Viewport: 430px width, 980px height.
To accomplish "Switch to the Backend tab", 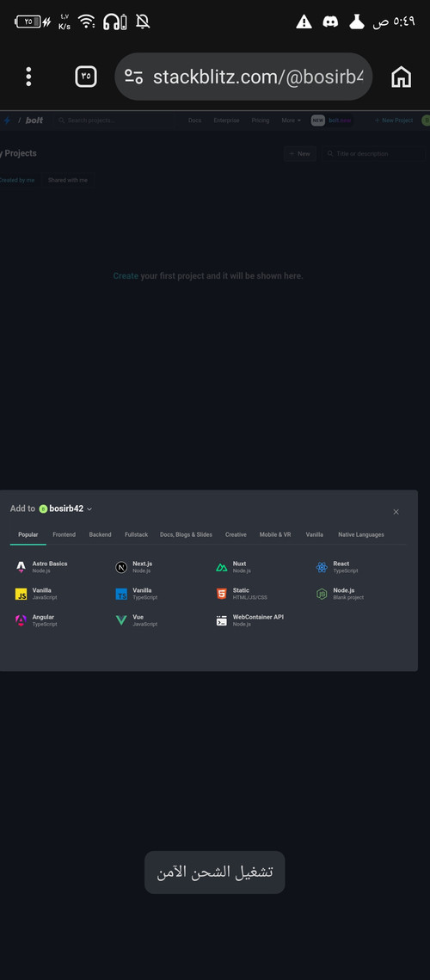I will click(x=100, y=534).
